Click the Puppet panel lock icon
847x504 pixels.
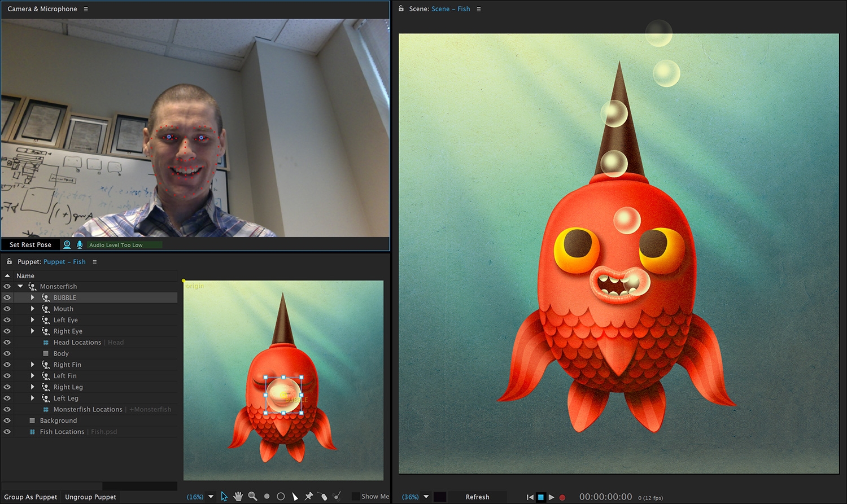click(x=9, y=262)
